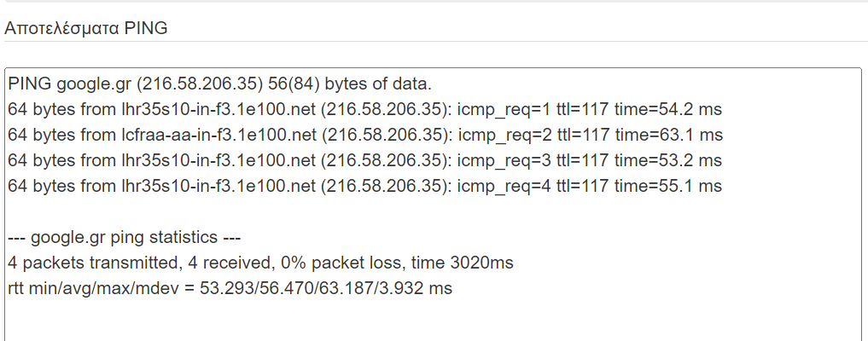Viewport: 868px width, 341px height.
Task: Click the rtt min/avg/max/mdev line
Action: 230,288
